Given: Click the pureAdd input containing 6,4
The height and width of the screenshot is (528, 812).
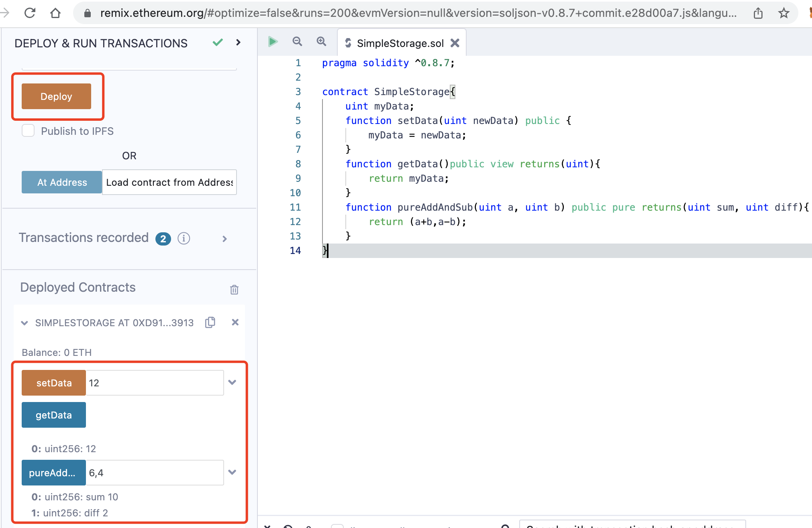Looking at the screenshot, I should point(155,473).
